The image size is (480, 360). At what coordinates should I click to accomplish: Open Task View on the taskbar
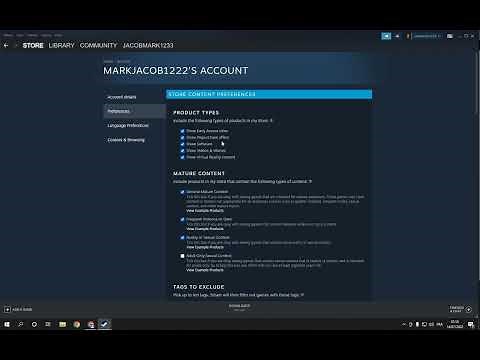(48, 324)
